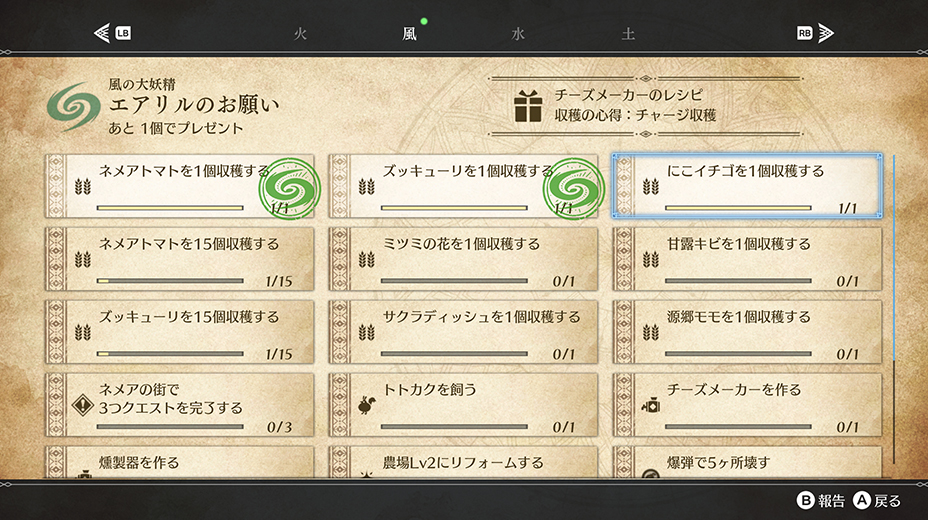Click the RB next-tab arrow icon
The height and width of the screenshot is (520, 928).
[x=816, y=33]
